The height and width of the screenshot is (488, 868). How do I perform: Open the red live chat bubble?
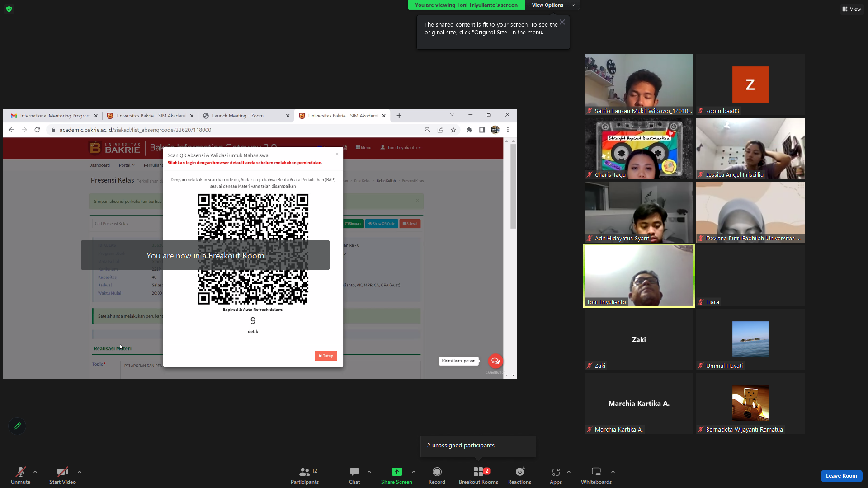click(x=495, y=361)
